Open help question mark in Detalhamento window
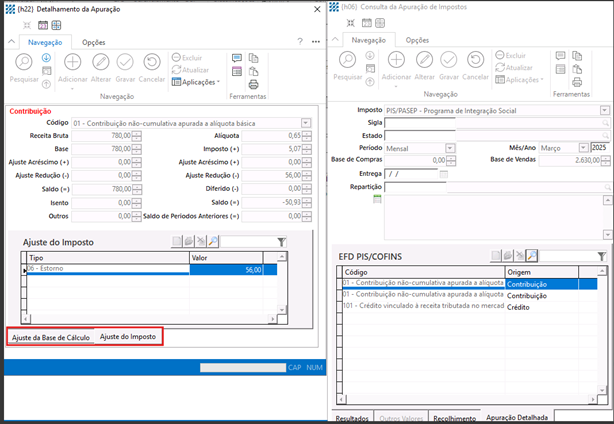 pos(300,41)
